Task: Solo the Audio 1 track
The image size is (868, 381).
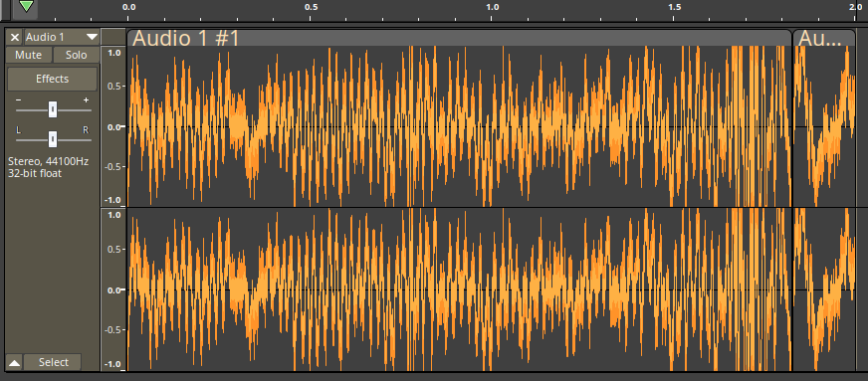Action: 77,55
